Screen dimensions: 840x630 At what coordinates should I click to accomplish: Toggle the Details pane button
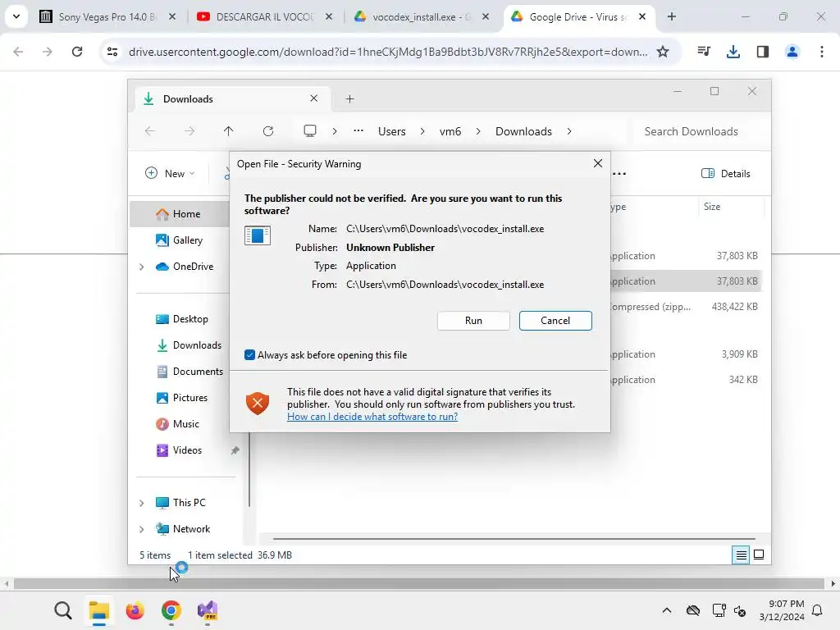[x=726, y=174]
